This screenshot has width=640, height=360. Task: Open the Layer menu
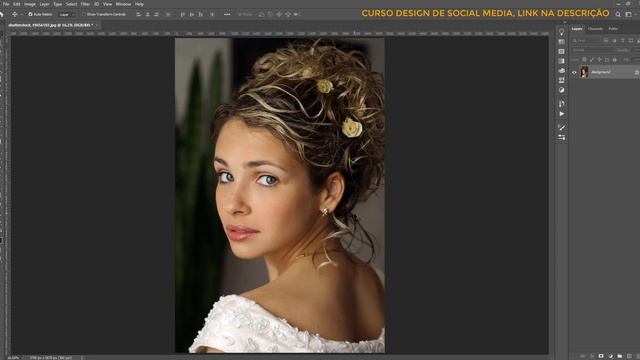coord(44,4)
